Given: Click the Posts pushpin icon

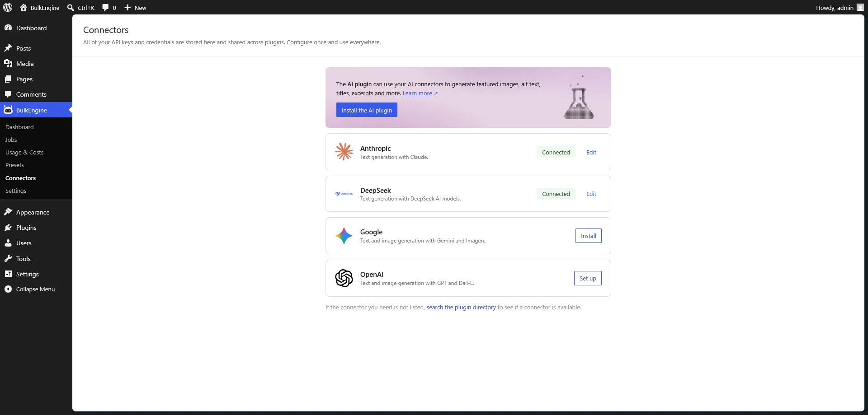Looking at the screenshot, I should [x=8, y=48].
